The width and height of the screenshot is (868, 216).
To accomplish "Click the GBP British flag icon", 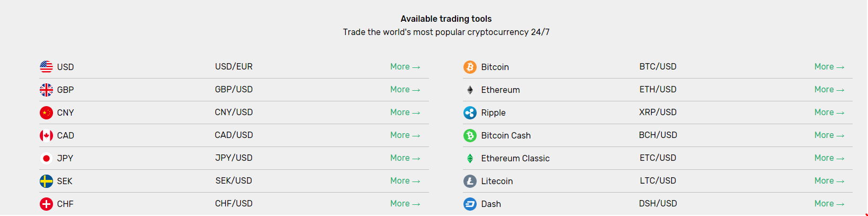I will click(46, 90).
